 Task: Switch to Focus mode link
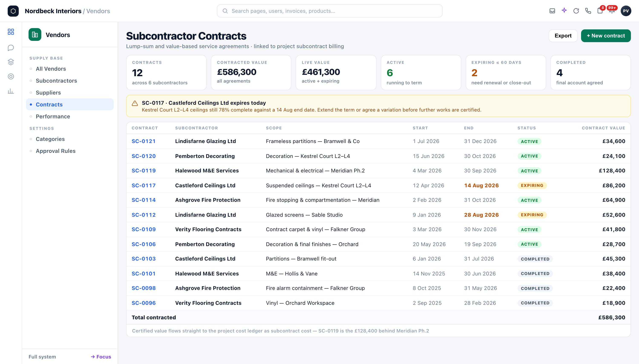101,357
